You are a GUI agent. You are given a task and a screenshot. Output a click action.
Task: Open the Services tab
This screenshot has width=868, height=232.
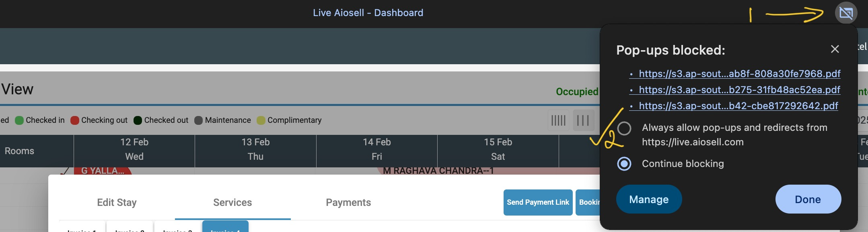coord(232,203)
